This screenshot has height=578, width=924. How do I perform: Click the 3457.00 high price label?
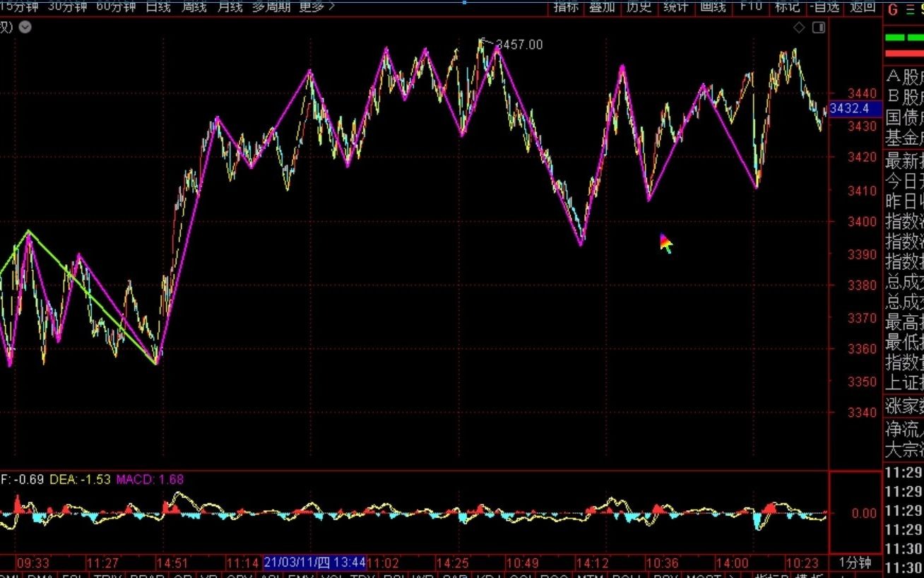[519, 45]
